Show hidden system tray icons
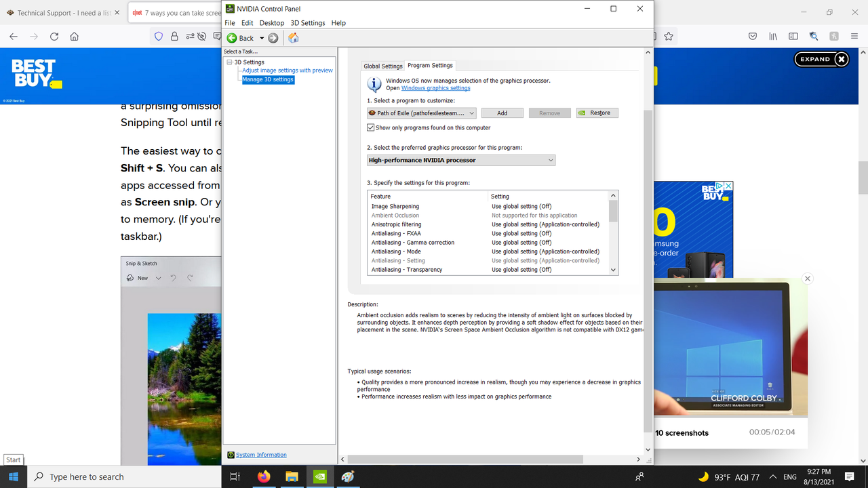The height and width of the screenshot is (488, 868). coord(773,476)
